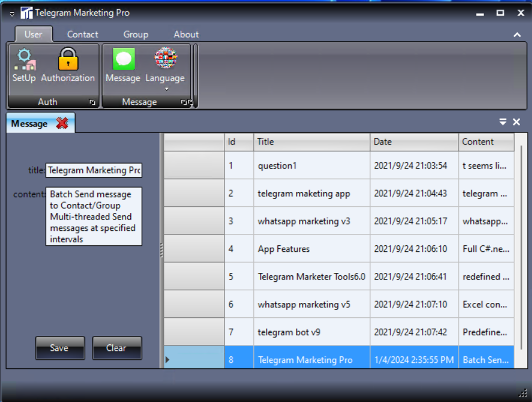532x402 pixels.
Task: Open the tab list dropdown in the panel
Action: pos(503,122)
